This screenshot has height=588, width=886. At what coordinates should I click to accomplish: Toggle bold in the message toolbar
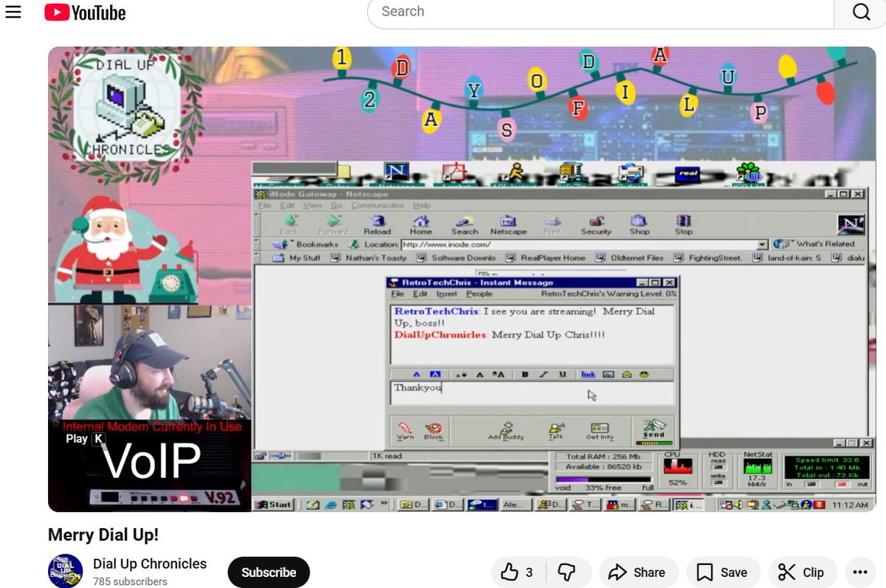(x=525, y=375)
